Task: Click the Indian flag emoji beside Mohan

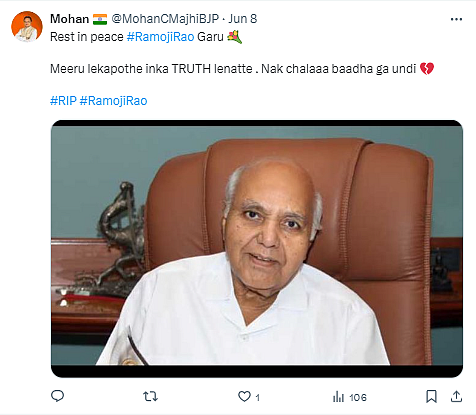Action: [100, 19]
